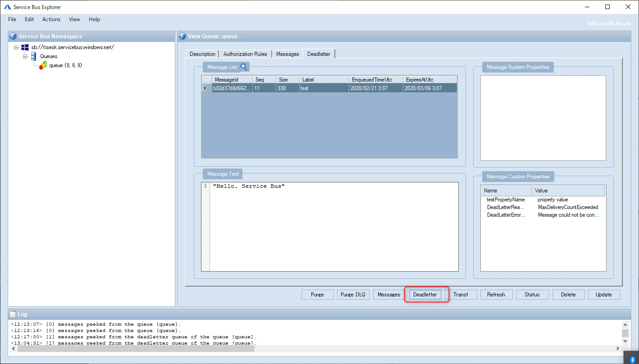The width and height of the screenshot is (639, 364).
Task: Sort messages by the Seq column header
Action: click(264, 80)
